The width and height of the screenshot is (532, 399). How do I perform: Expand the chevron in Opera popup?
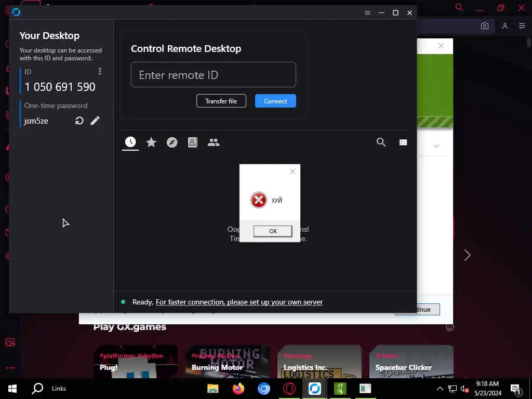point(436,146)
